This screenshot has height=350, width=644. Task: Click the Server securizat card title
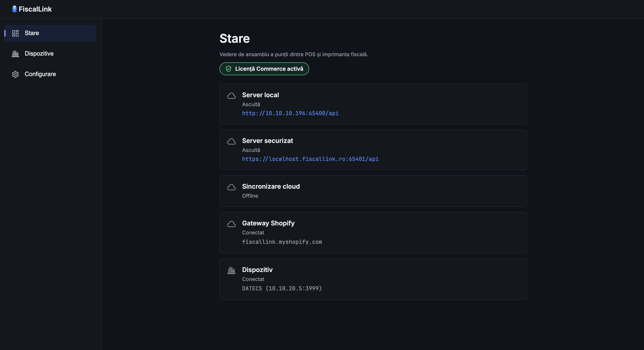click(x=268, y=141)
